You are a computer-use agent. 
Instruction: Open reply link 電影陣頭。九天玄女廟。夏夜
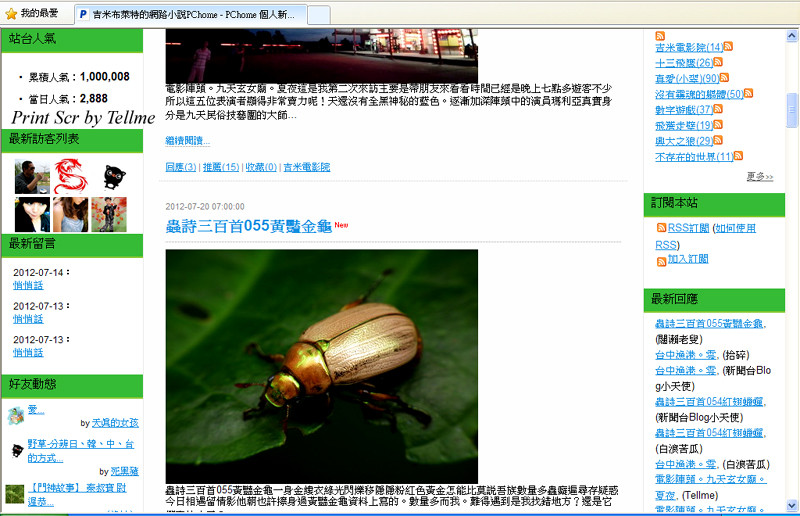pos(711,487)
